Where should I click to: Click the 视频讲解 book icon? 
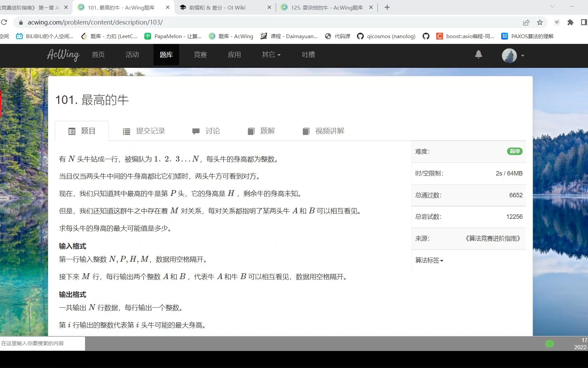click(x=306, y=131)
